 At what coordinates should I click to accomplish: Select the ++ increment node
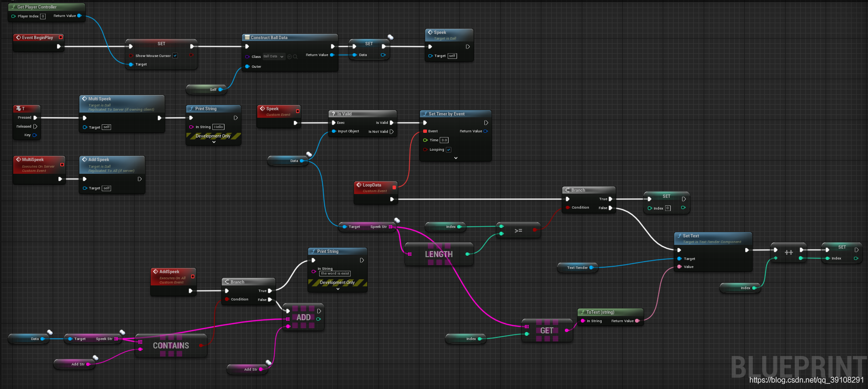click(x=788, y=253)
